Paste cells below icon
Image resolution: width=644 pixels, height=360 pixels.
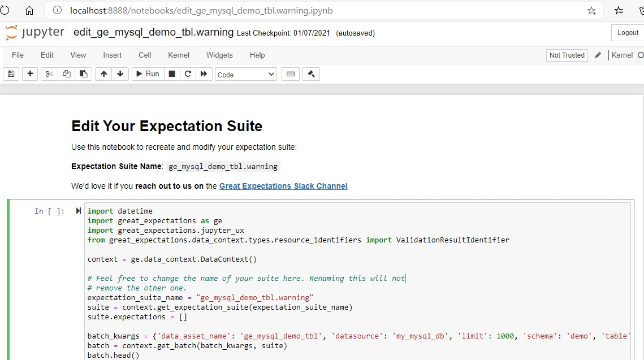83,74
